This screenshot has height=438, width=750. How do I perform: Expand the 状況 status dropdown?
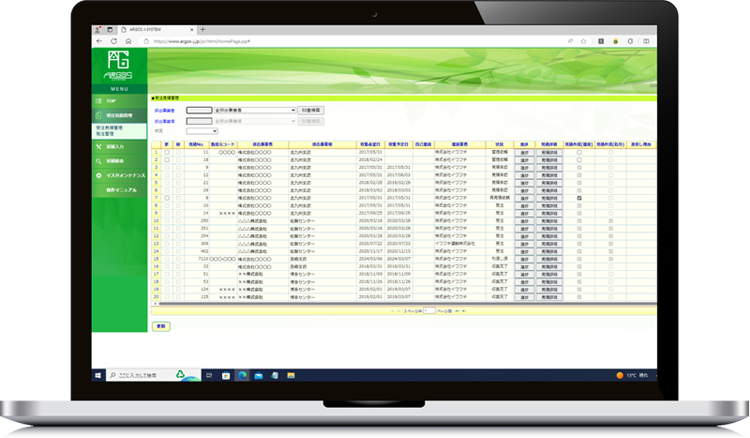click(202, 130)
